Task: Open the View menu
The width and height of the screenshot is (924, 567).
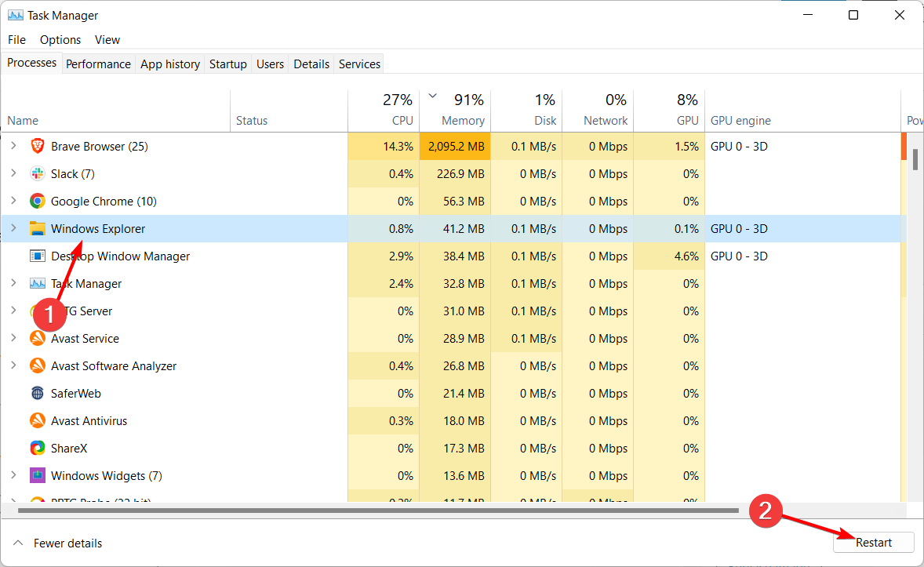Action: point(107,39)
